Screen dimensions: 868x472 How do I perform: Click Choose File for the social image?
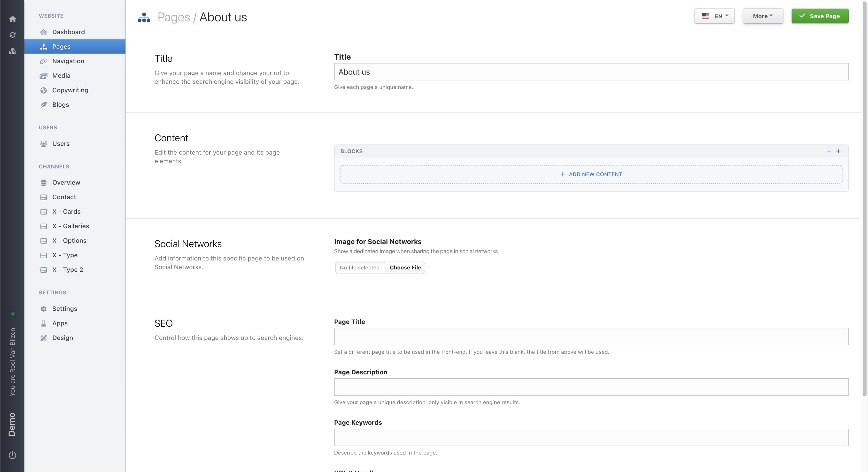tap(405, 267)
